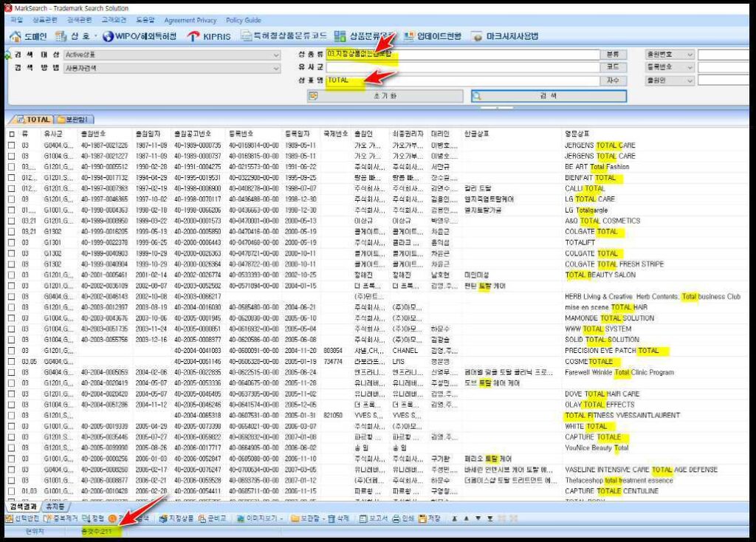The width and height of the screenshot is (756, 542).
Task: Check the box for TOTALIFT row
Action: [12, 242]
